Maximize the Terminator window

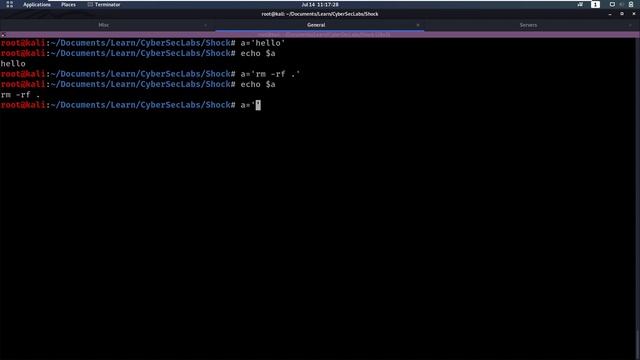click(622, 14)
